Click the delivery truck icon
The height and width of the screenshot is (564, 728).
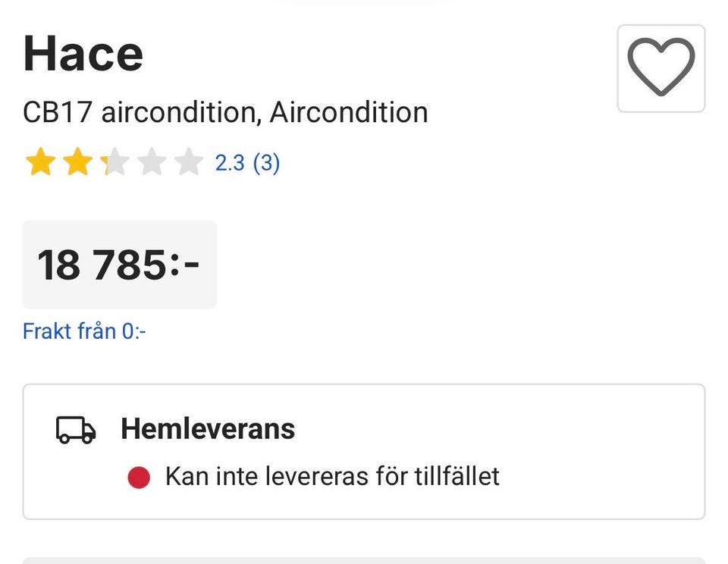[76, 430]
